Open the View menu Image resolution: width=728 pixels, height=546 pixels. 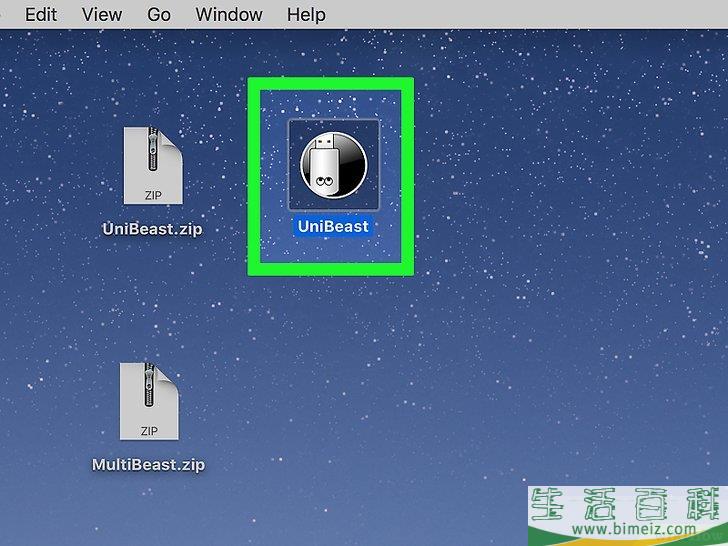coord(102,14)
